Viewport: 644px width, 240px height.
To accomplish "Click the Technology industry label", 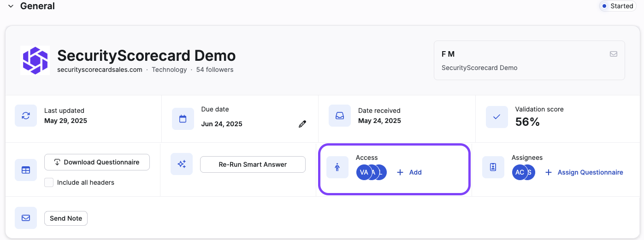I will pyautogui.click(x=169, y=70).
